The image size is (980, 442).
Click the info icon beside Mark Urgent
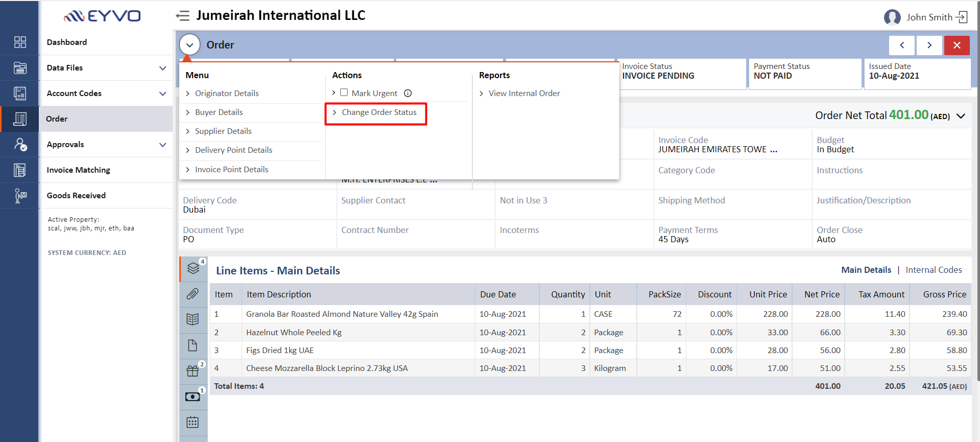pyautogui.click(x=408, y=93)
